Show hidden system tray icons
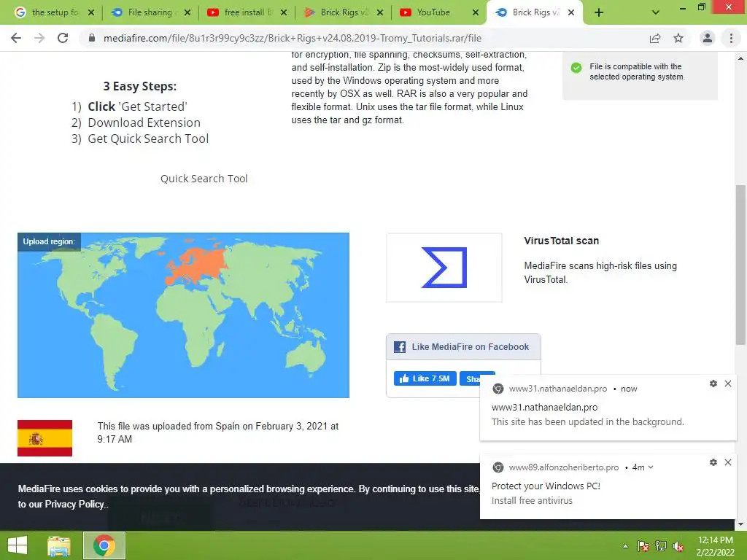This screenshot has height=560, width=747. (625, 546)
